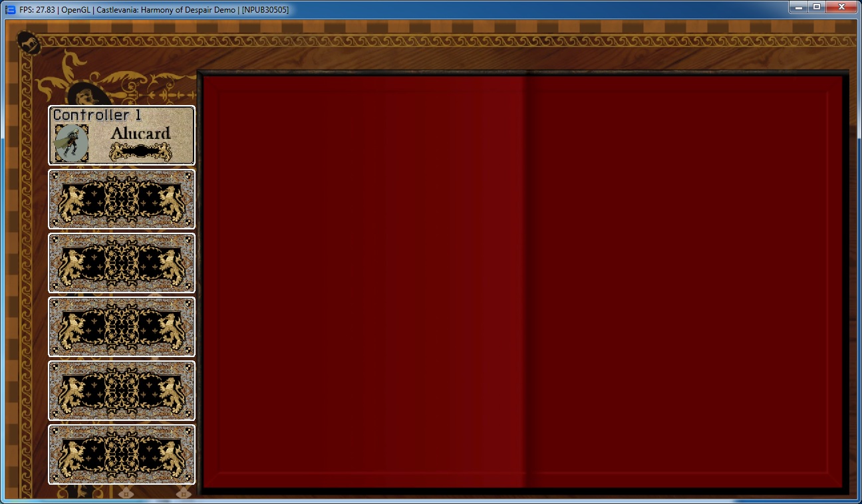Select the fifth player slot from the top
The height and width of the screenshot is (504, 862).
tap(122, 391)
